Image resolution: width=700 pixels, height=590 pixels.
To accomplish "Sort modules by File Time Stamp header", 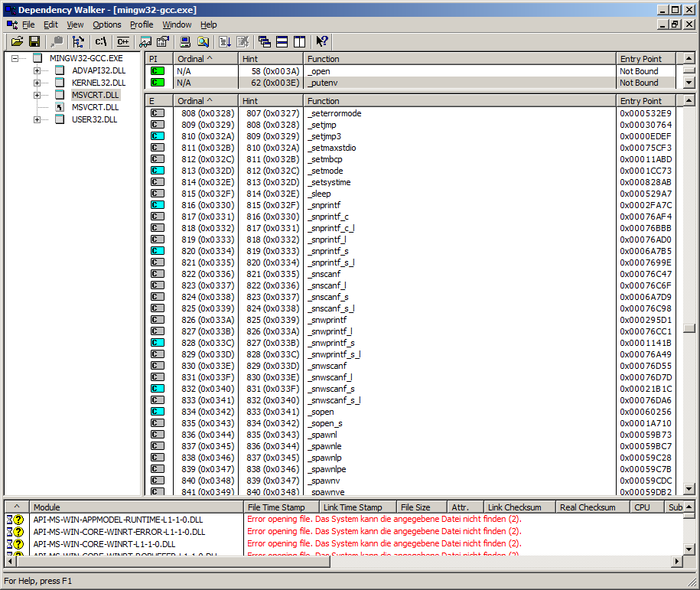I will pyautogui.click(x=282, y=507).
